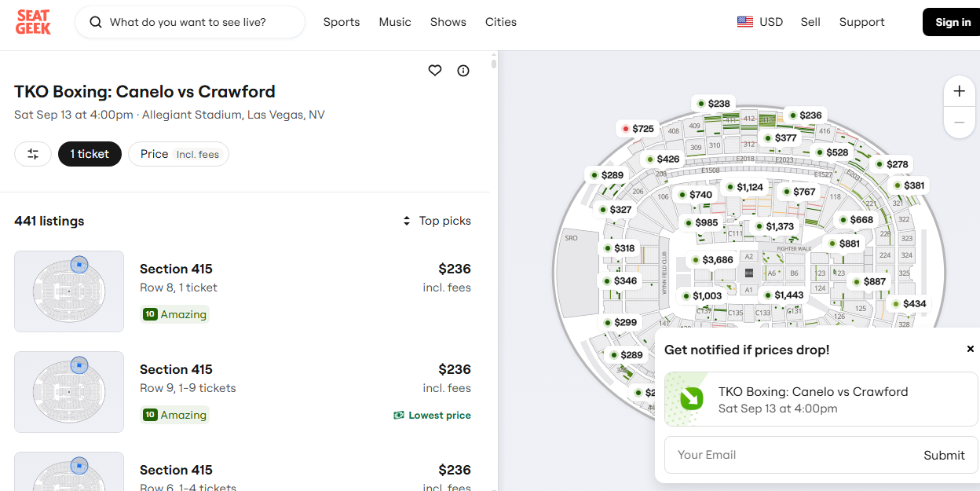Open the Section 415 Row 8 listing thumbnail
980x491 pixels.
pos(69,291)
